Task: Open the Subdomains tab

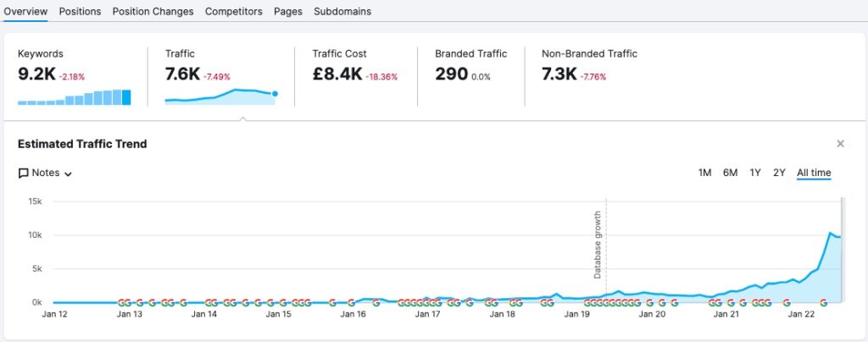Action: click(342, 11)
